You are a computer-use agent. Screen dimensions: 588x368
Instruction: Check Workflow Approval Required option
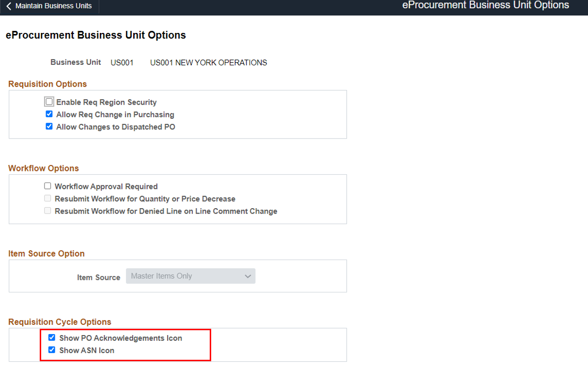pos(47,186)
